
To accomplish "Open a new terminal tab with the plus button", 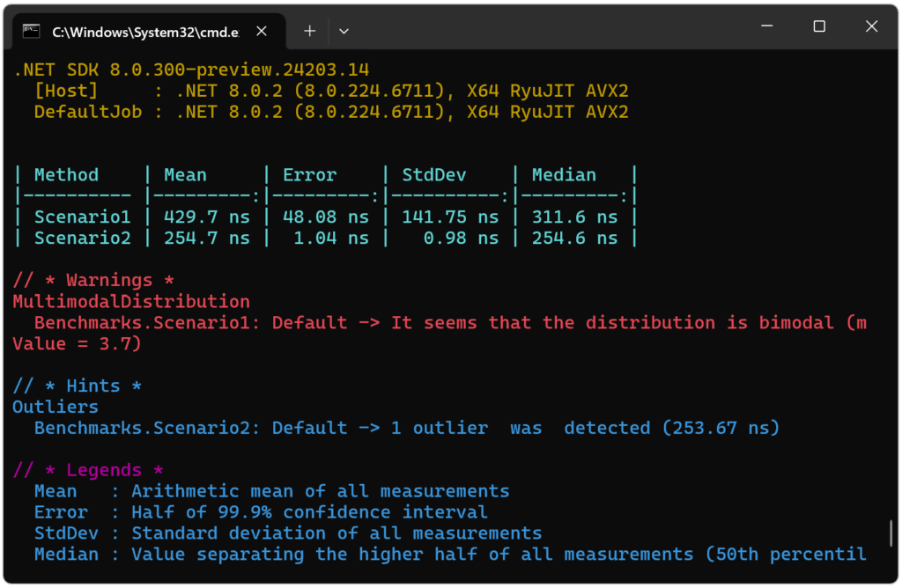I will [x=309, y=31].
